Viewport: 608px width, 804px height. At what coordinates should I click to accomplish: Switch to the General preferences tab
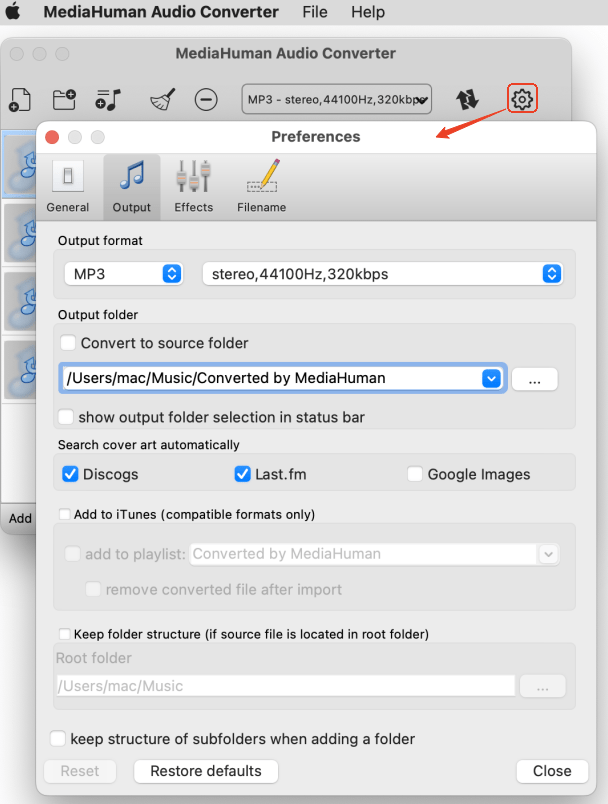[68, 187]
